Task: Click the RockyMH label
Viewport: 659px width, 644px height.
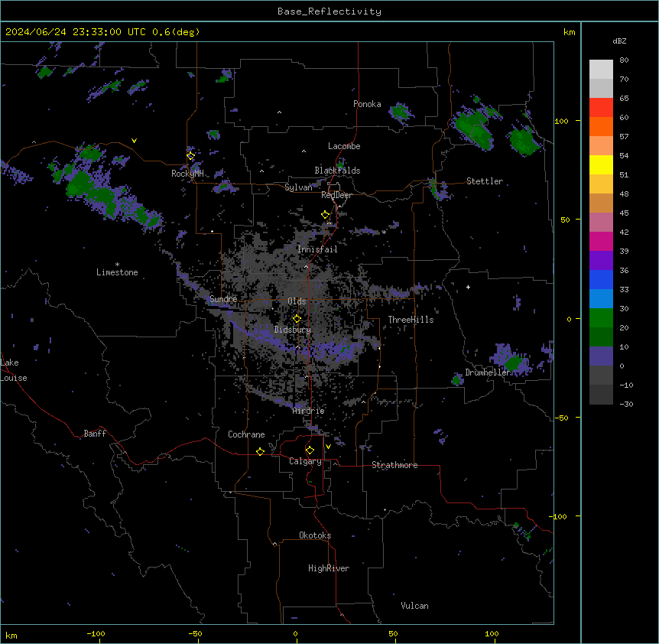Action: pos(187,173)
